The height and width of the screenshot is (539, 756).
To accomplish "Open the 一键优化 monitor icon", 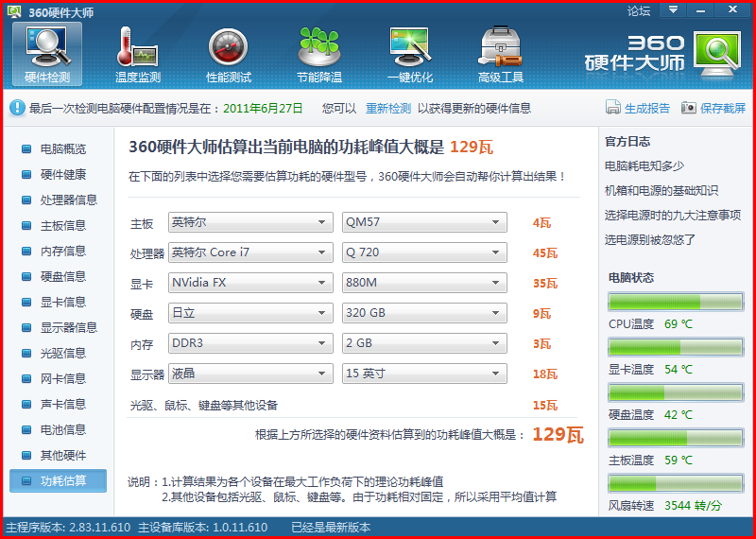I will (x=410, y=46).
